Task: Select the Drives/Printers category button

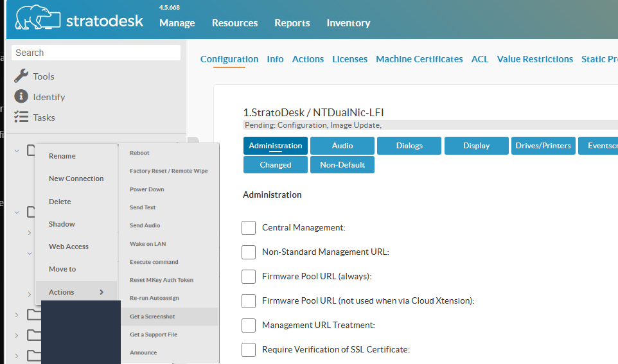Action: tap(543, 146)
